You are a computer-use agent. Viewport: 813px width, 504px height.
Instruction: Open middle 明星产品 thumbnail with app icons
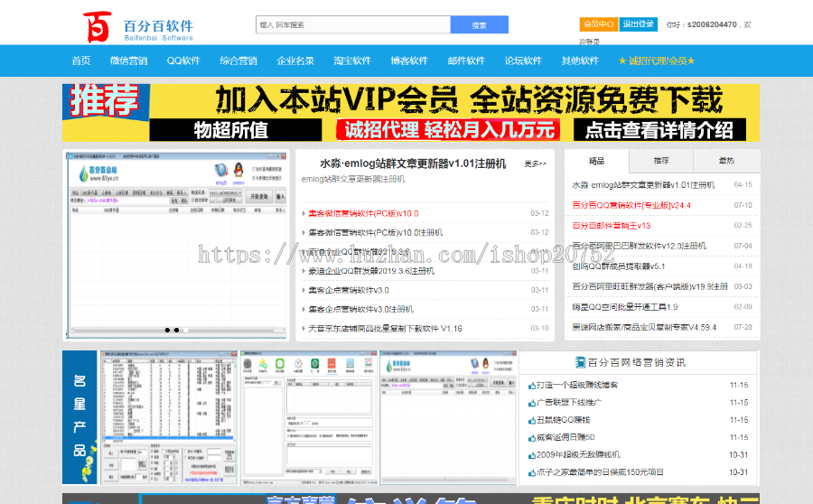click(309, 418)
